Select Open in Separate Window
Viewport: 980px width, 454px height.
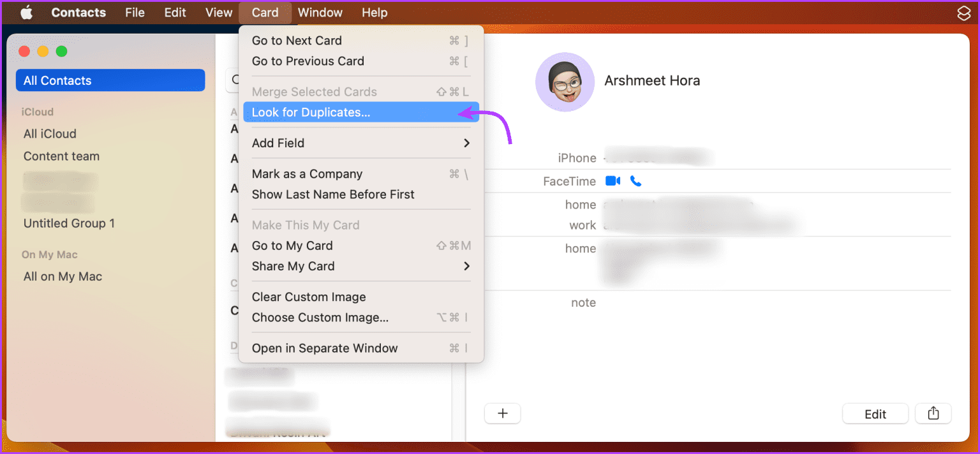point(325,348)
